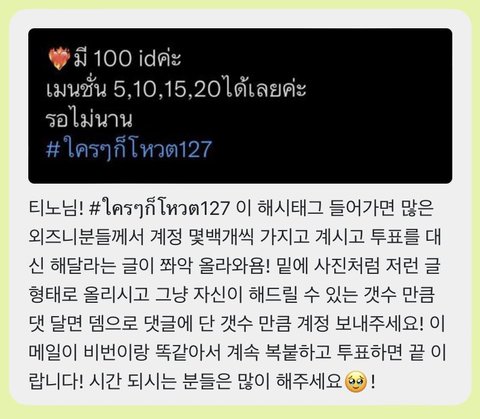The width and height of the screenshot is (480, 419).
Task: Click the "รอไม่นาน" text line
Action: coord(89,118)
